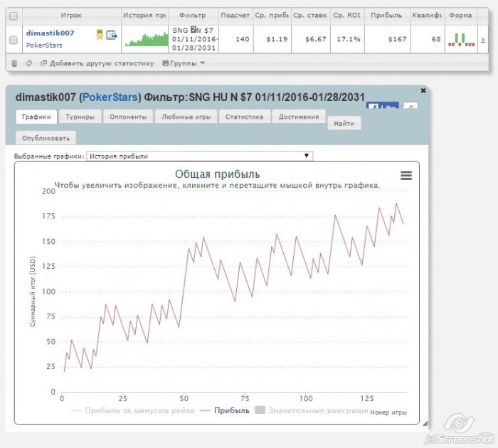Toggle the select-all checkbox in table header

pyautogui.click(x=13, y=15)
